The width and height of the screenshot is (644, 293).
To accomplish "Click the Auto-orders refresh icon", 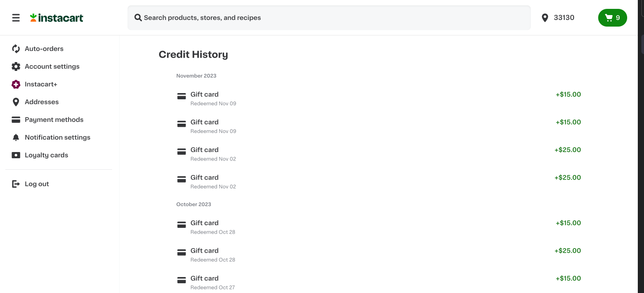I will point(16,49).
